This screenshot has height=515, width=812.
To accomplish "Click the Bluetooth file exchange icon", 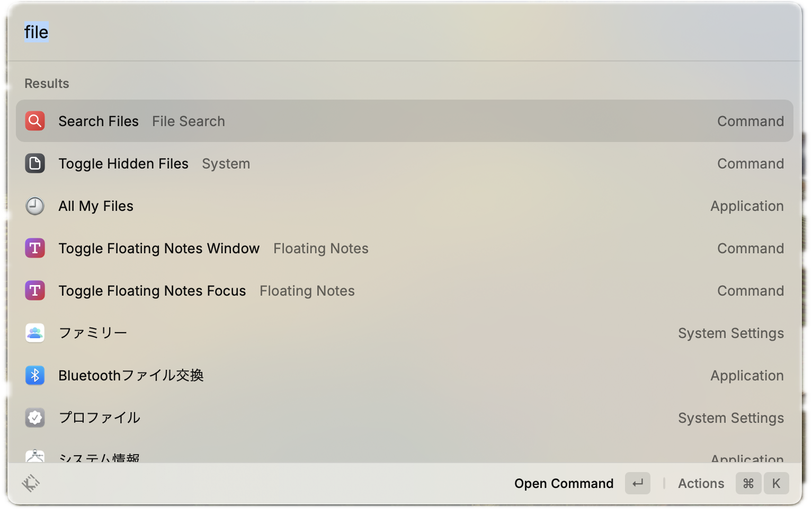I will pyautogui.click(x=35, y=375).
